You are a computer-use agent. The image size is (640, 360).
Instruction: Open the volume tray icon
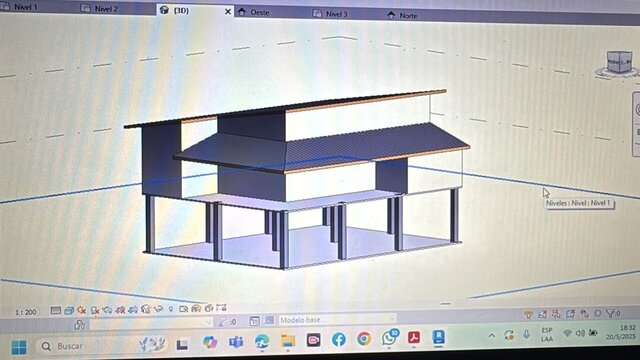point(580,333)
